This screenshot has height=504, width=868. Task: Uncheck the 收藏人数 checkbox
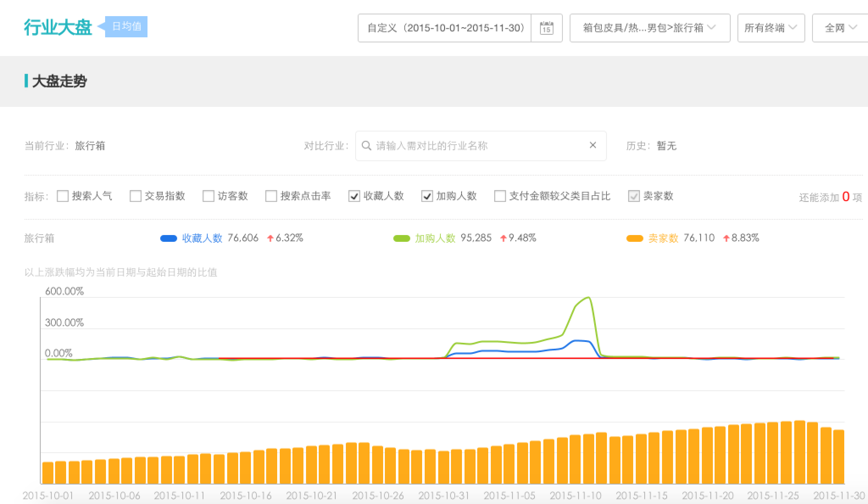354,196
